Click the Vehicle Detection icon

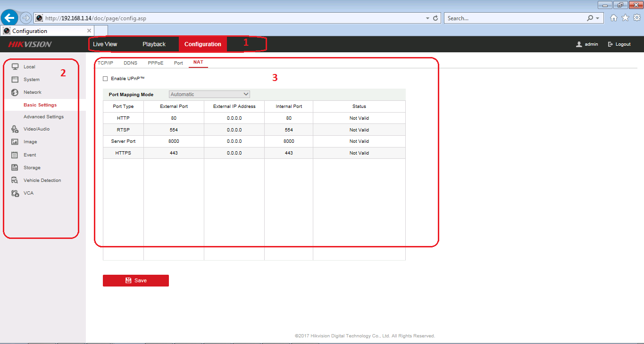pyautogui.click(x=15, y=180)
